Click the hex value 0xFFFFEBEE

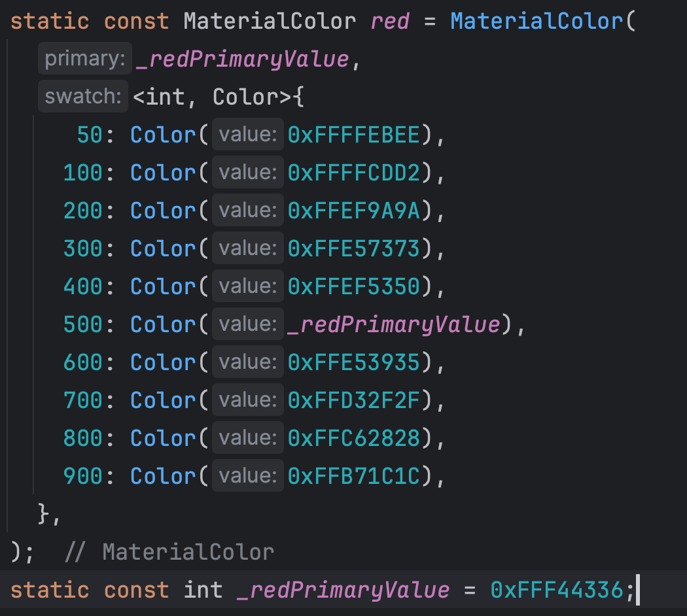pos(354,134)
